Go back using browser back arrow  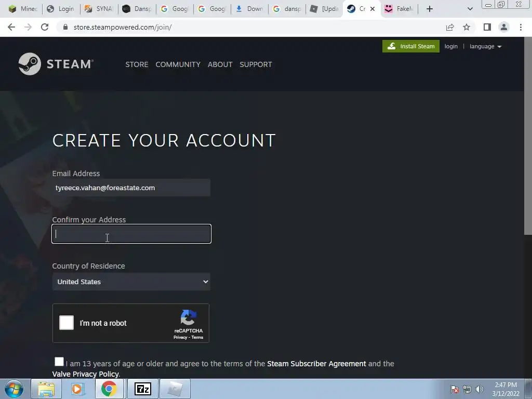[11, 27]
